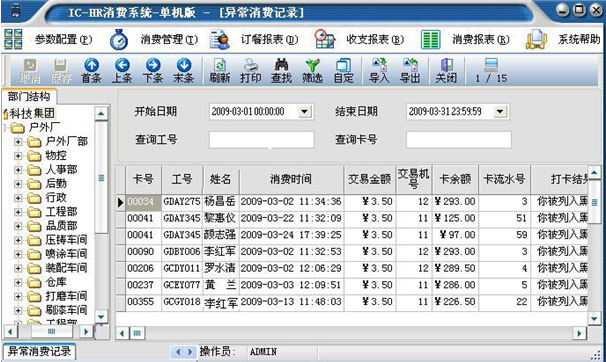Select the 仓库 department
The height and width of the screenshot is (362, 606).
[x=56, y=282]
